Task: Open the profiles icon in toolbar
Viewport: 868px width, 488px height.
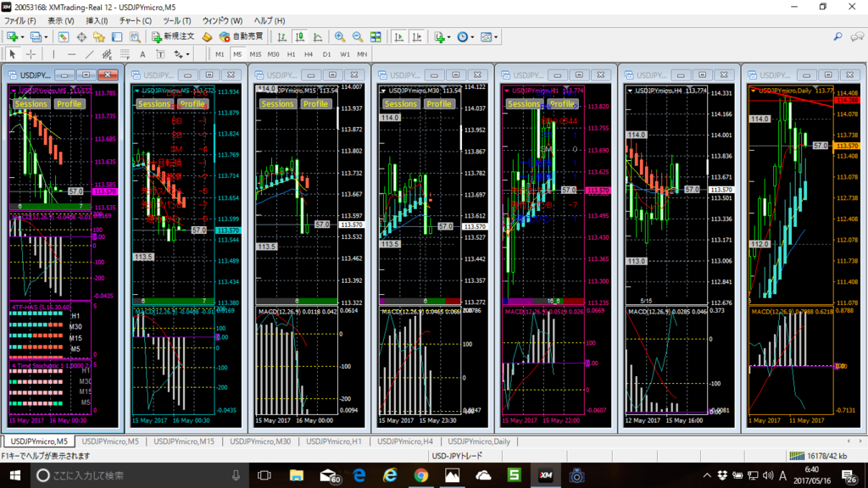Action: point(36,37)
